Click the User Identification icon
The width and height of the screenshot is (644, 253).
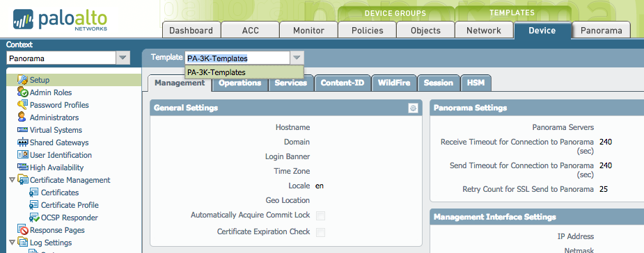tap(22, 155)
